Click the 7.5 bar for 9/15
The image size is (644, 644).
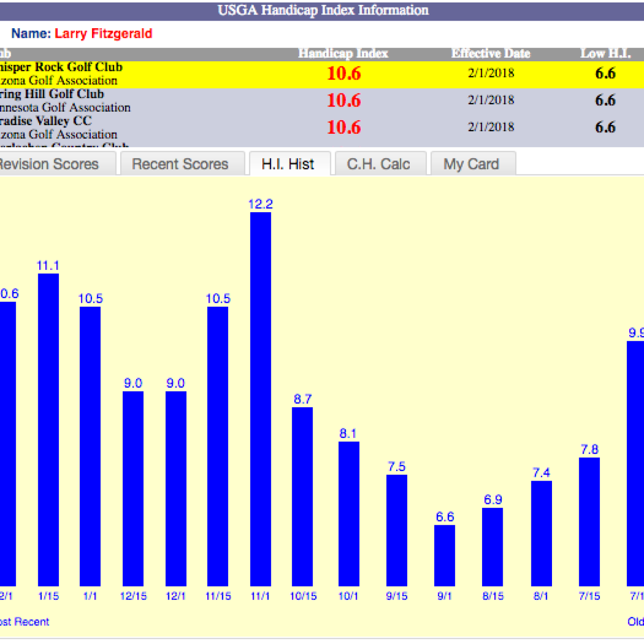point(397,530)
